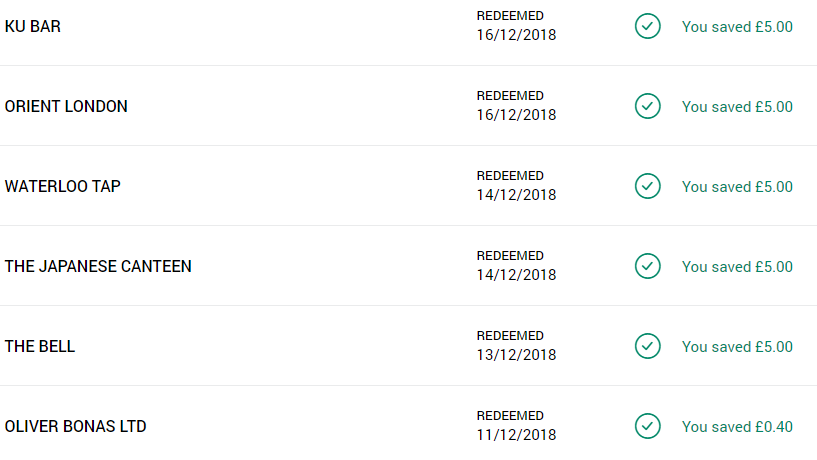
Task: Click THE JAPANESE CANTEEN 'You saved £5.00'
Action: [x=737, y=267]
